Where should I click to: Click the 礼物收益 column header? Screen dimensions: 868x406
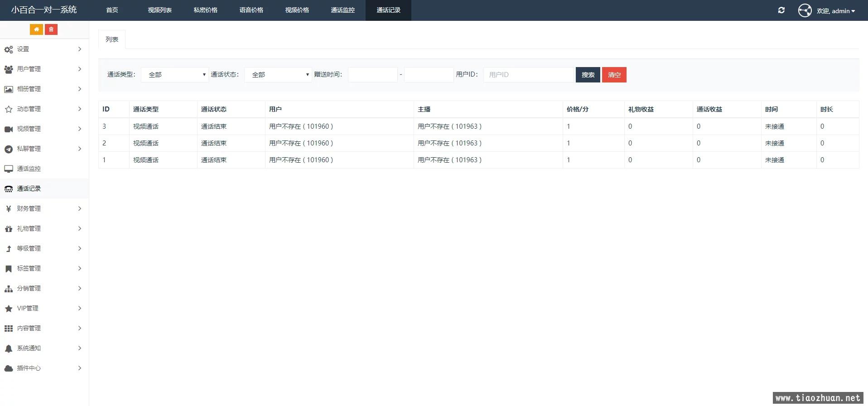click(x=641, y=109)
